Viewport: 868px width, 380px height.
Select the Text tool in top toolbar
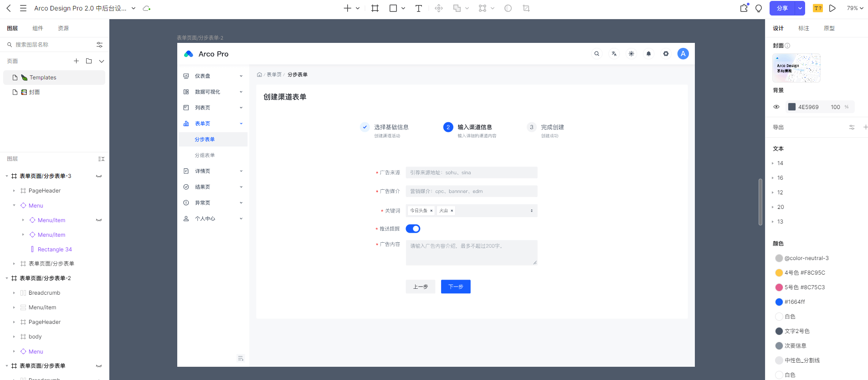(x=418, y=8)
